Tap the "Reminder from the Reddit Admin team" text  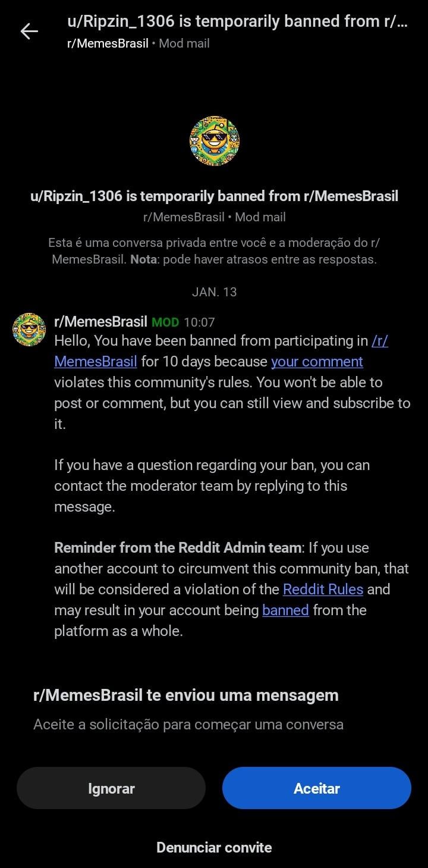(x=178, y=547)
